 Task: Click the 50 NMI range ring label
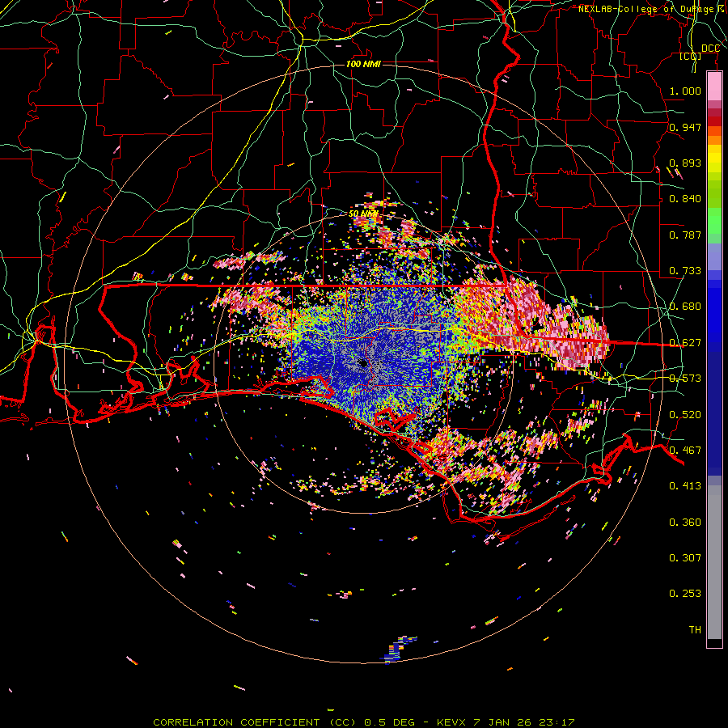(363, 214)
